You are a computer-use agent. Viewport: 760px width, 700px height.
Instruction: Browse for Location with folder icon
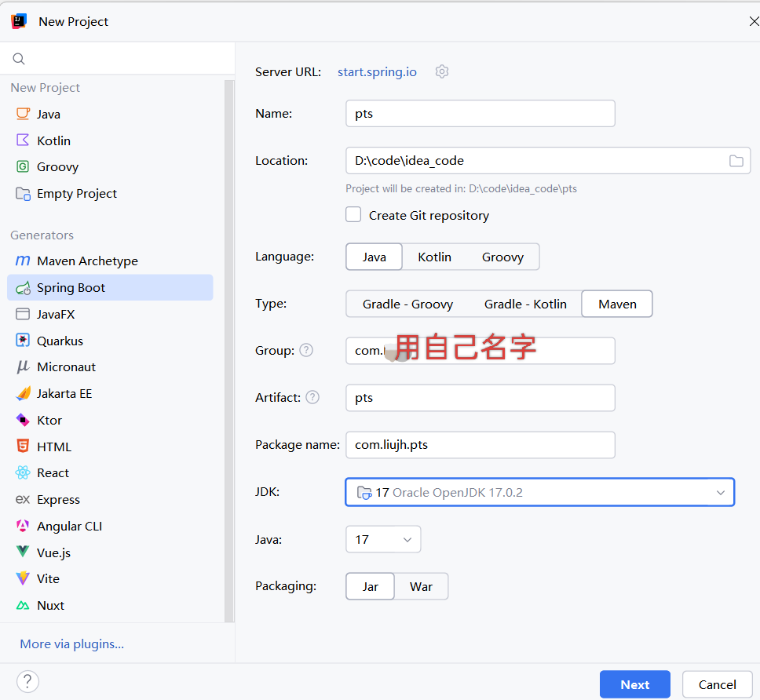coord(736,161)
